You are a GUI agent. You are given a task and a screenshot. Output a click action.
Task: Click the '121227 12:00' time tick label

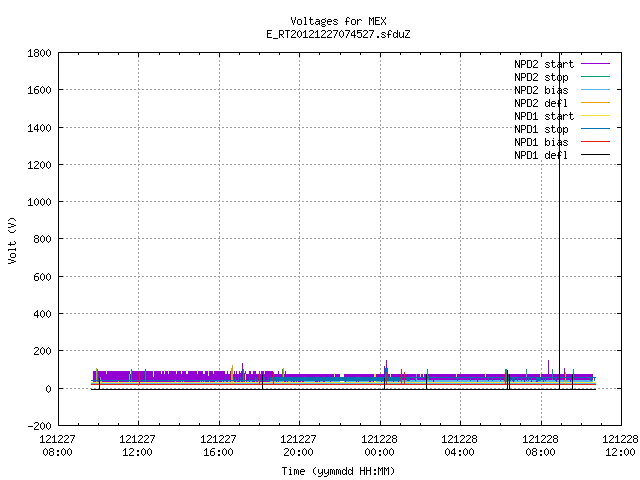coord(138,446)
